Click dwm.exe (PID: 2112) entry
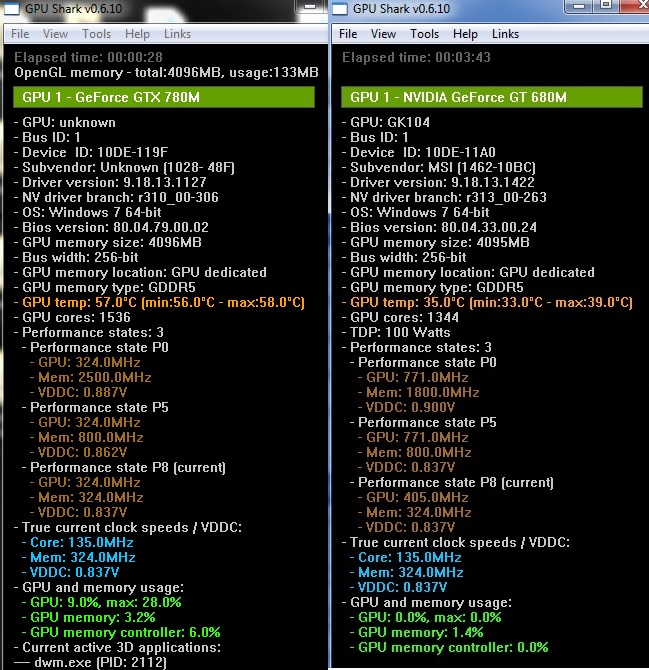649x670 pixels. (91, 662)
